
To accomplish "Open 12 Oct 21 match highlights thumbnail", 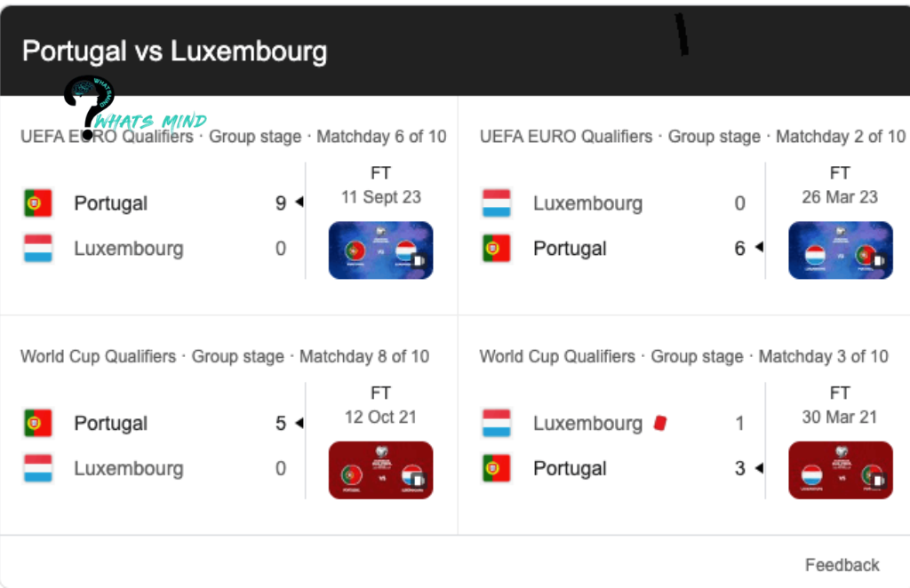I will 380,470.
